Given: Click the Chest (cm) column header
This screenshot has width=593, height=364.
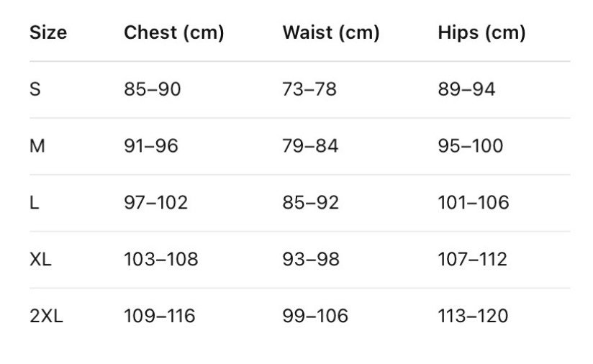Looking at the screenshot, I should point(173,33).
